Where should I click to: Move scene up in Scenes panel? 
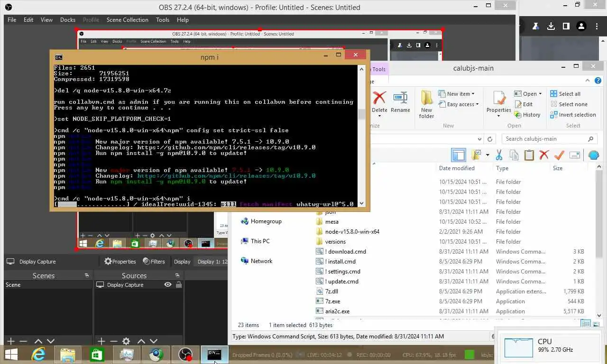pos(38,341)
